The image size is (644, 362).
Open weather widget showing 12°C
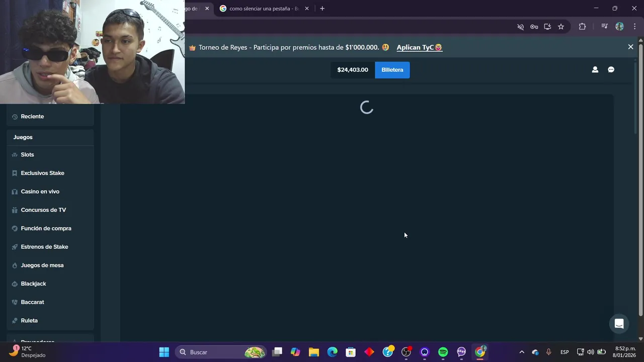tap(28, 352)
